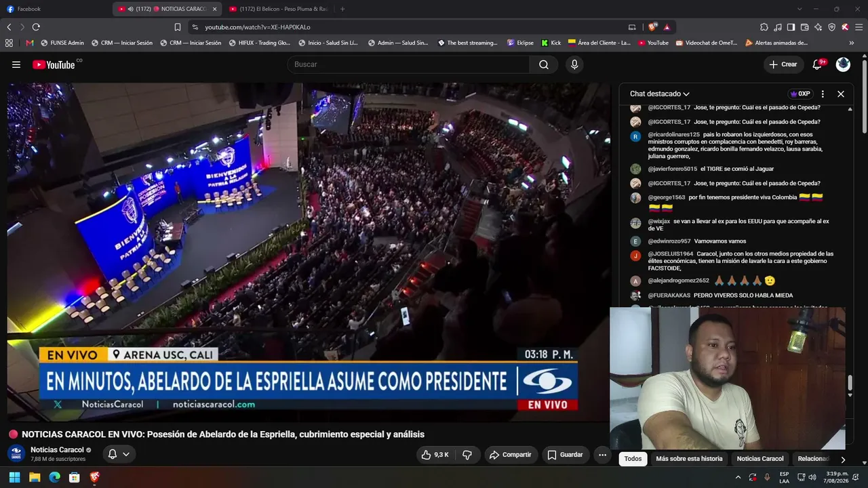Open more actions ellipsis under the video
868x488 pixels.
click(x=602, y=455)
